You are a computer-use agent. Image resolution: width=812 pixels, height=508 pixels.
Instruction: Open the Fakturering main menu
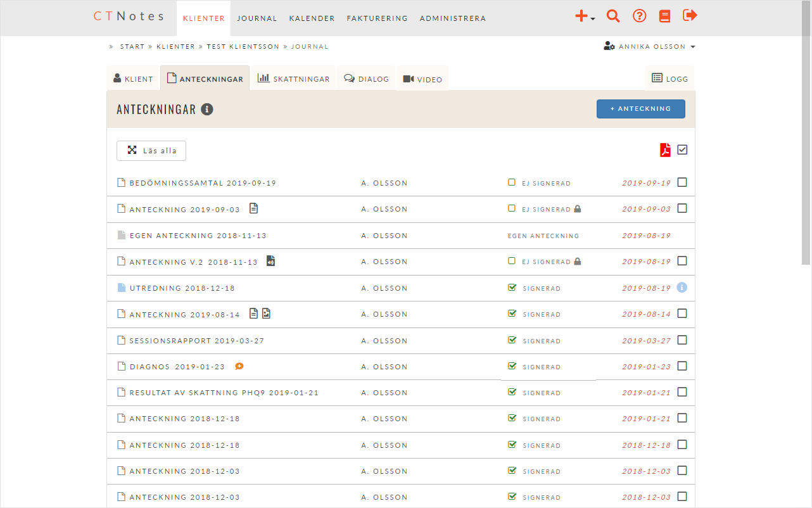point(377,18)
